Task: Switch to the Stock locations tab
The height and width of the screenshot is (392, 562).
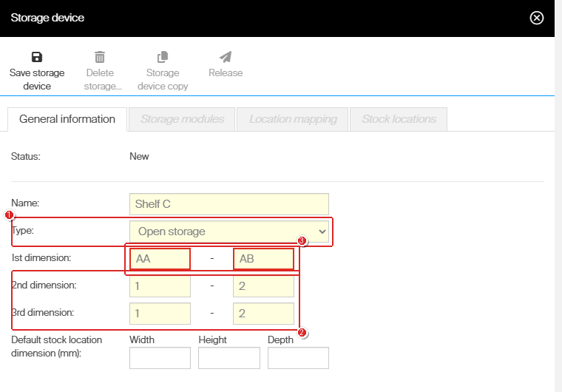Action: click(399, 119)
